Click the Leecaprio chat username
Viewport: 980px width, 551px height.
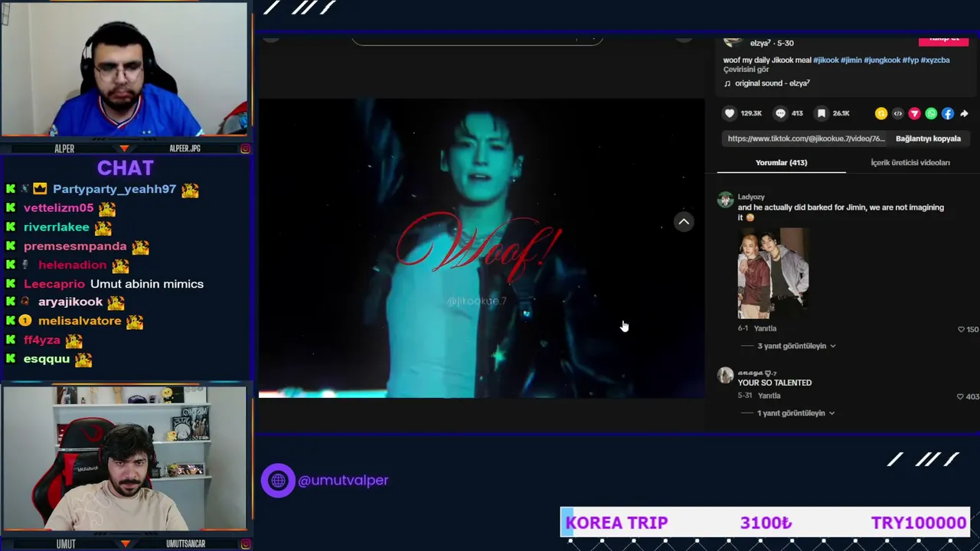coord(54,284)
